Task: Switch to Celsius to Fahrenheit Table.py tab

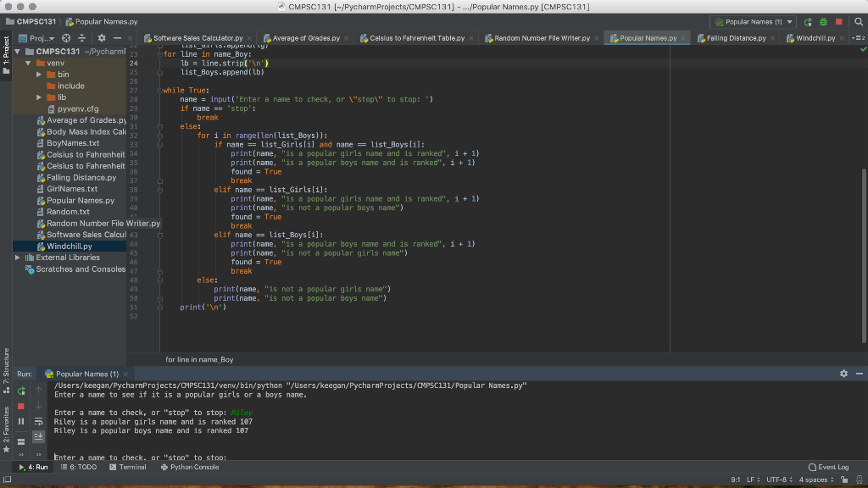Action: pyautogui.click(x=416, y=38)
